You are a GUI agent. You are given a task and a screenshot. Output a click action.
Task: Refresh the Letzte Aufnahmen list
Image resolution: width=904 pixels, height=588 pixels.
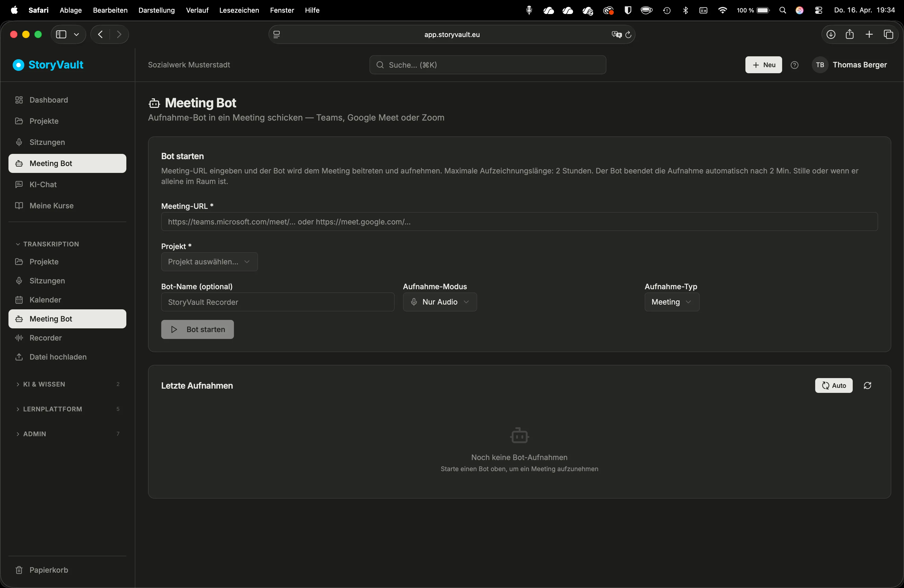click(867, 385)
